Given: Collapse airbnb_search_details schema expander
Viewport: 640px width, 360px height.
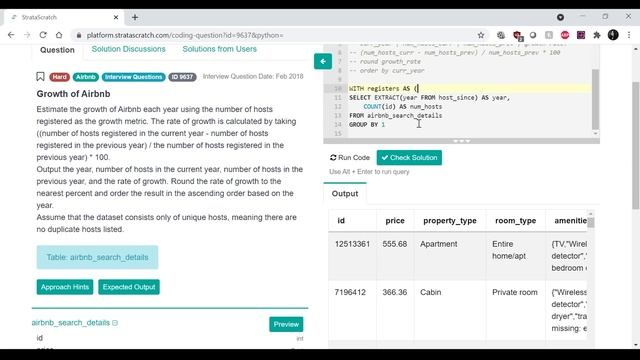Looking at the screenshot, I should pyautogui.click(x=115, y=323).
